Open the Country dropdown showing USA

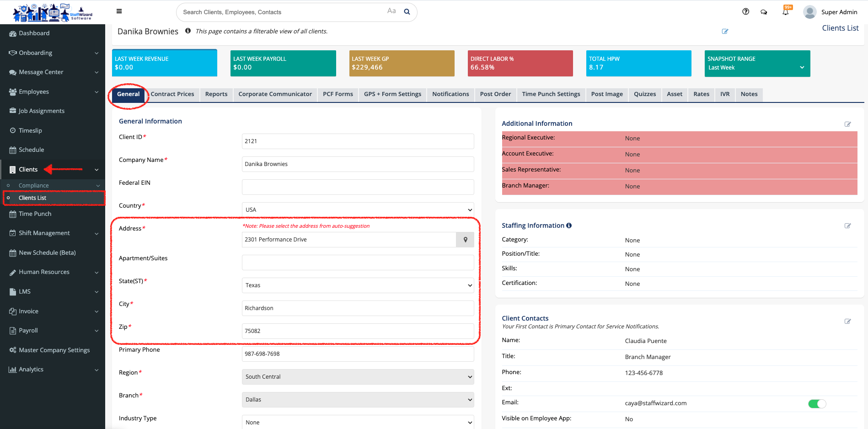click(x=358, y=210)
